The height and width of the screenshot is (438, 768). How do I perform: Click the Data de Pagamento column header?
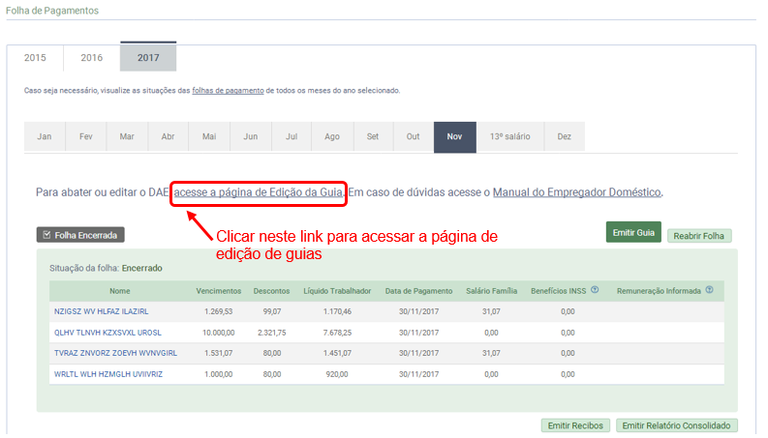point(418,291)
